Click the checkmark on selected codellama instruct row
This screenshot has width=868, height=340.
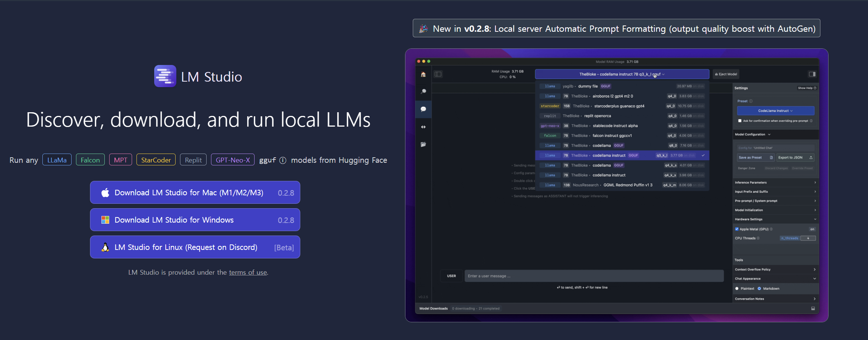point(703,155)
